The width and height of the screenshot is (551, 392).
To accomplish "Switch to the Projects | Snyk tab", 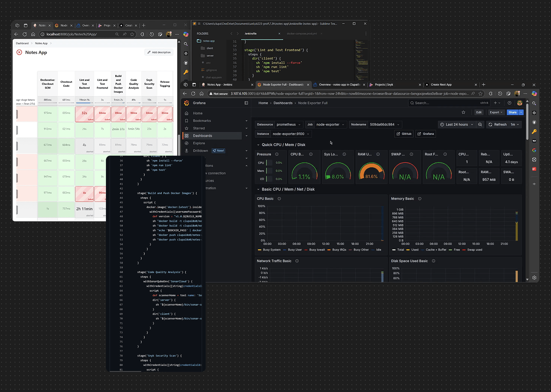I will 384,85.
